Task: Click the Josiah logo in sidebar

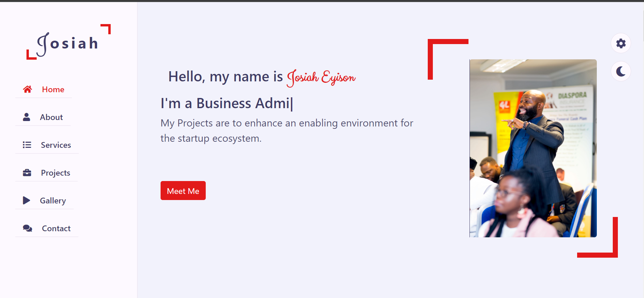Action: (69, 42)
